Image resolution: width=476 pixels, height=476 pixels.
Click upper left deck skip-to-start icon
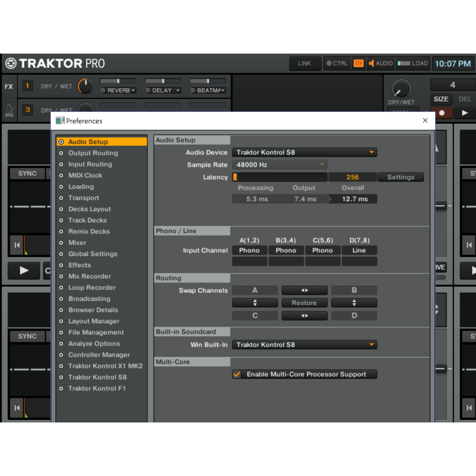click(x=17, y=245)
